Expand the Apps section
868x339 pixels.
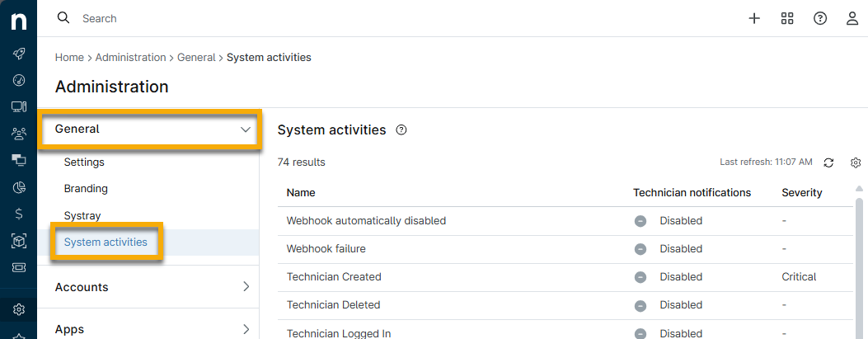(x=246, y=330)
